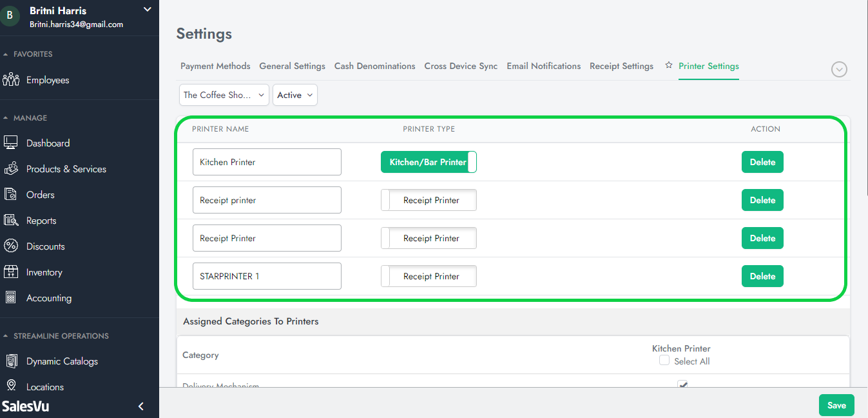Open Accounting via the calculator icon
This screenshot has height=418, width=868.
[x=11, y=298]
